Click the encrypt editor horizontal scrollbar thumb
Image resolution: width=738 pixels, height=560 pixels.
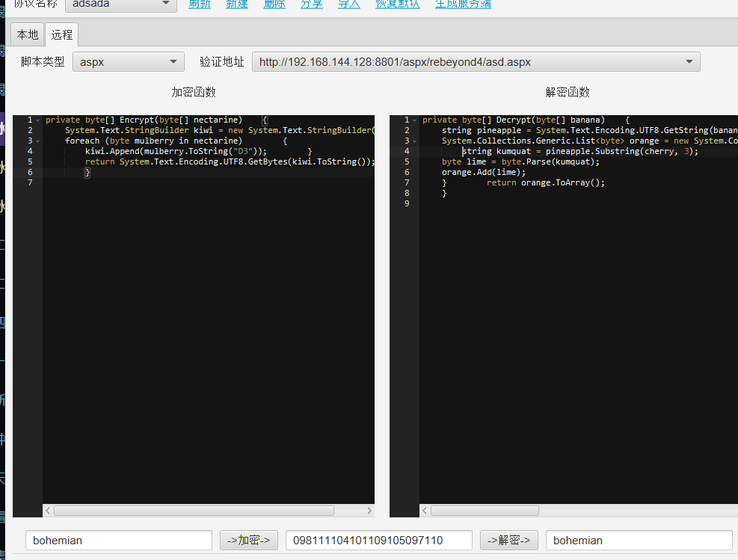coord(194,511)
